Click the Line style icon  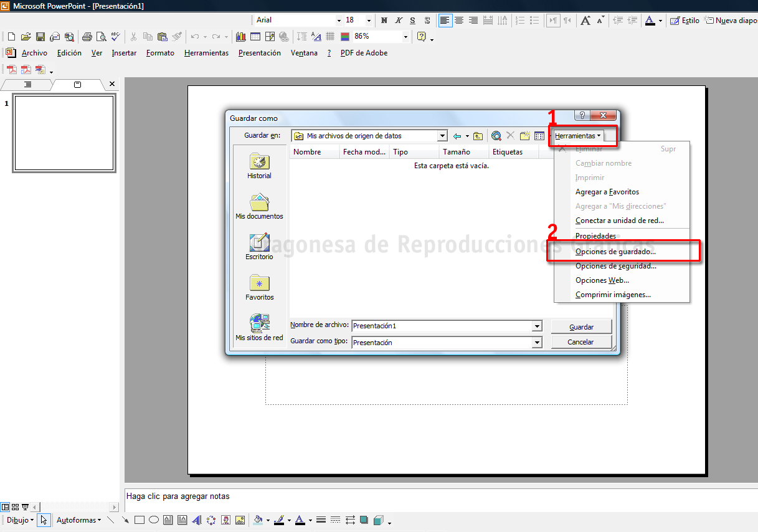[x=321, y=520]
